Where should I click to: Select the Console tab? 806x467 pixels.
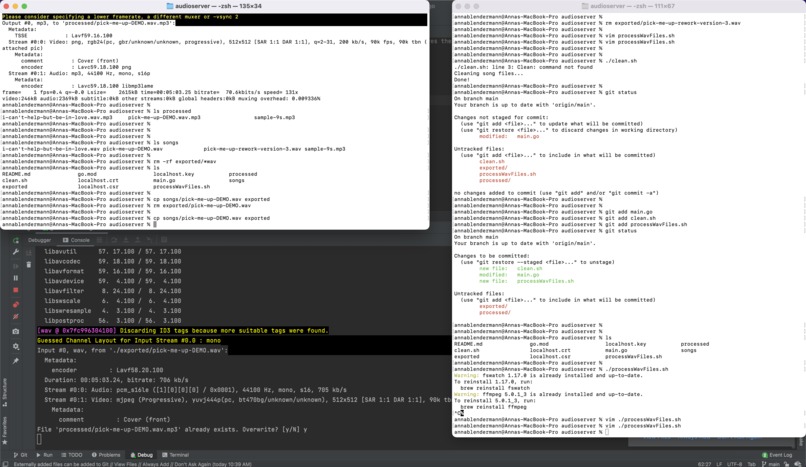(76, 240)
